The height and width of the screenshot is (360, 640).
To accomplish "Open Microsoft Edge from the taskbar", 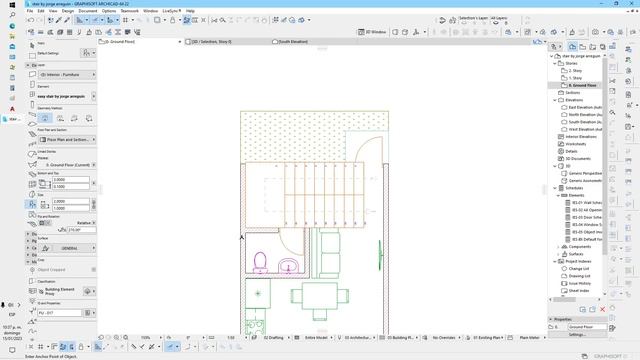I will [x=12, y=26].
